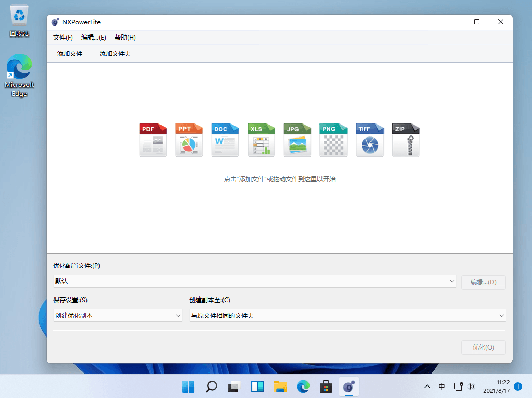The height and width of the screenshot is (398, 532).
Task: Click the JPG image icon
Action: (x=297, y=140)
